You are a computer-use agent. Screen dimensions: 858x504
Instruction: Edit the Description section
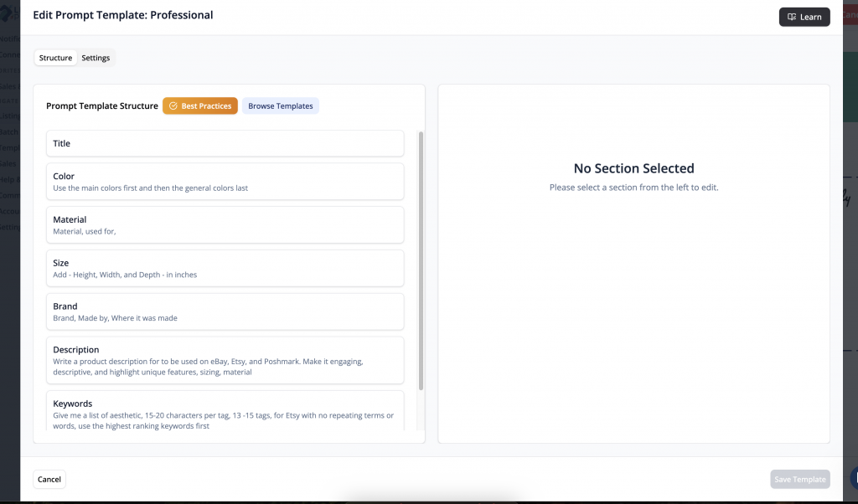click(225, 360)
